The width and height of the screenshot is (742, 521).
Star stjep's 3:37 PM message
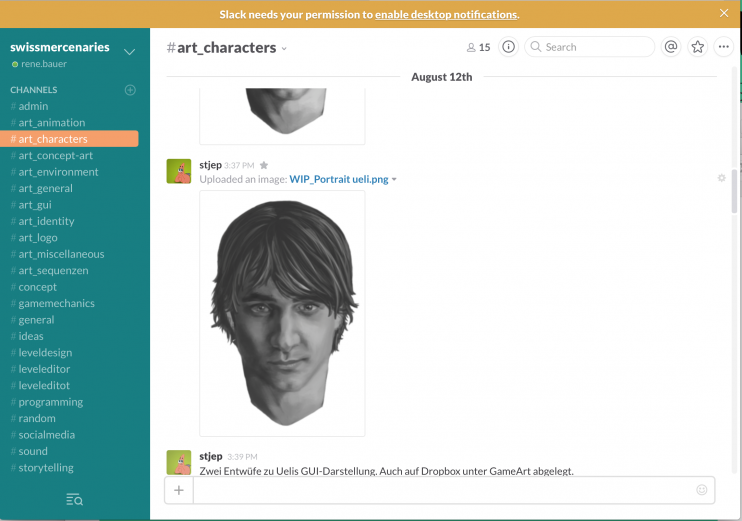click(264, 166)
